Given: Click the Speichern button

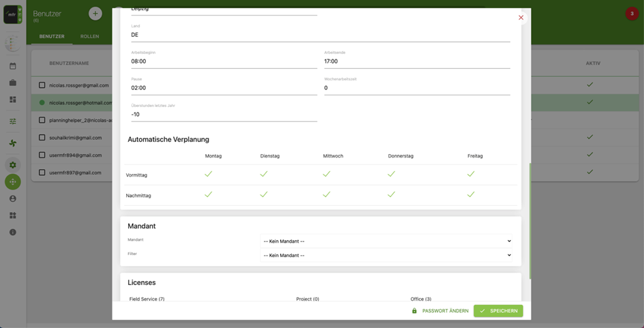Looking at the screenshot, I should point(498,311).
